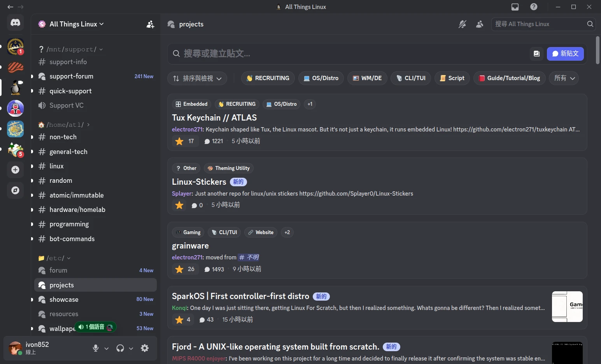This screenshot has height=364, width=601.
Task: Deafen using the headphones icon
Action: 120,348
